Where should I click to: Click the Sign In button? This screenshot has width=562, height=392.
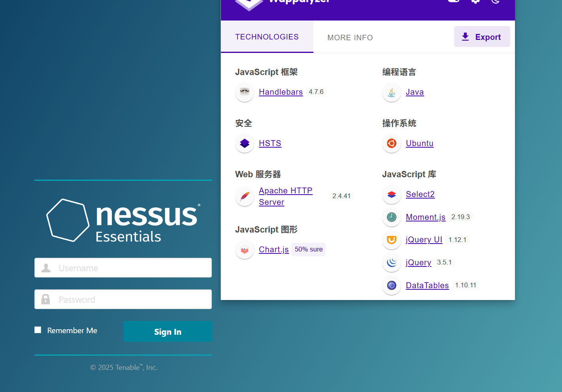click(x=168, y=332)
